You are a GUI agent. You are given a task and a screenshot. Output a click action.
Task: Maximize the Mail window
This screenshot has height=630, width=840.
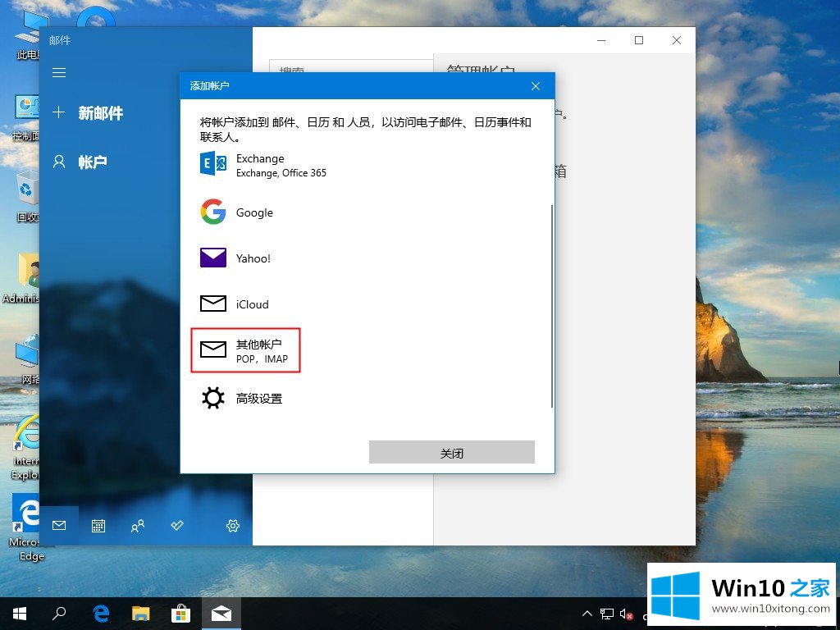[x=638, y=40]
